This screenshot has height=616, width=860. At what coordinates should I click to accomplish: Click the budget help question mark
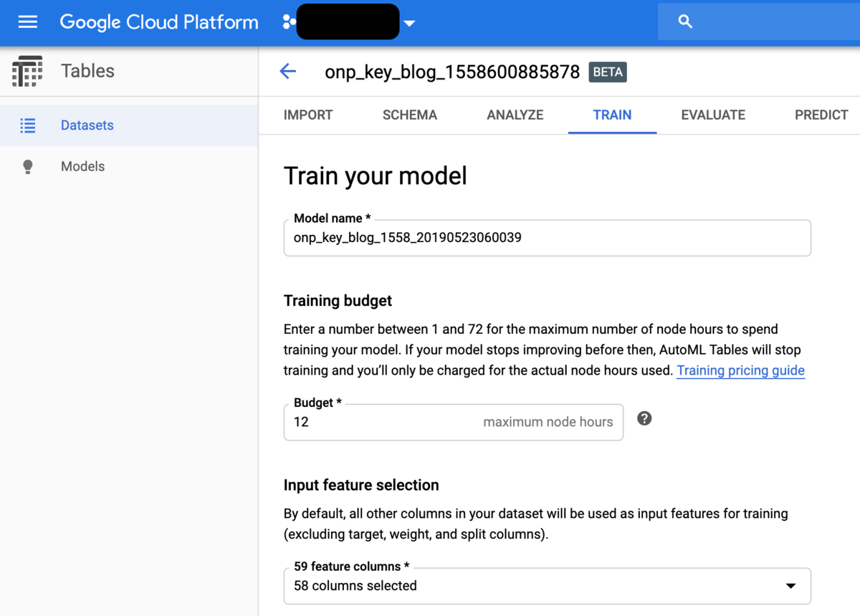coord(644,419)
